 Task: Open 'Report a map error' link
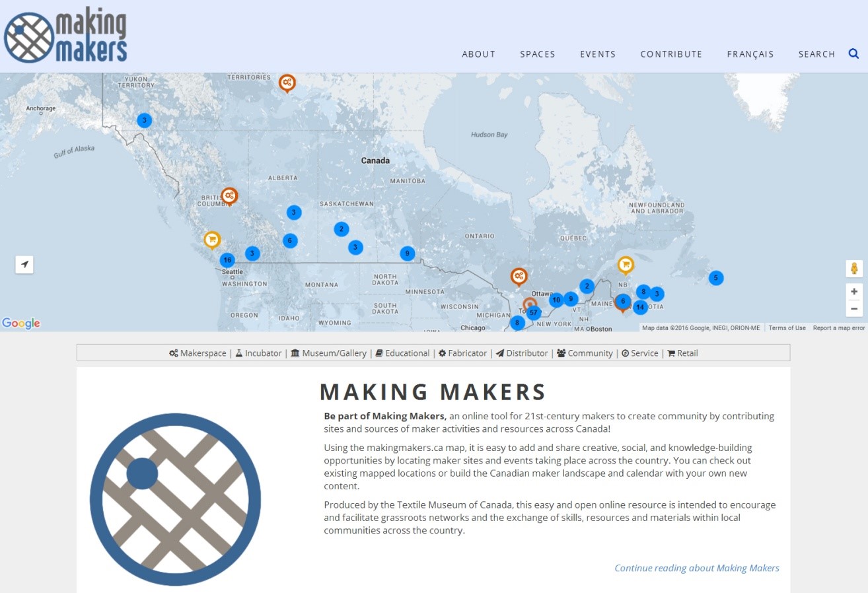838,328
